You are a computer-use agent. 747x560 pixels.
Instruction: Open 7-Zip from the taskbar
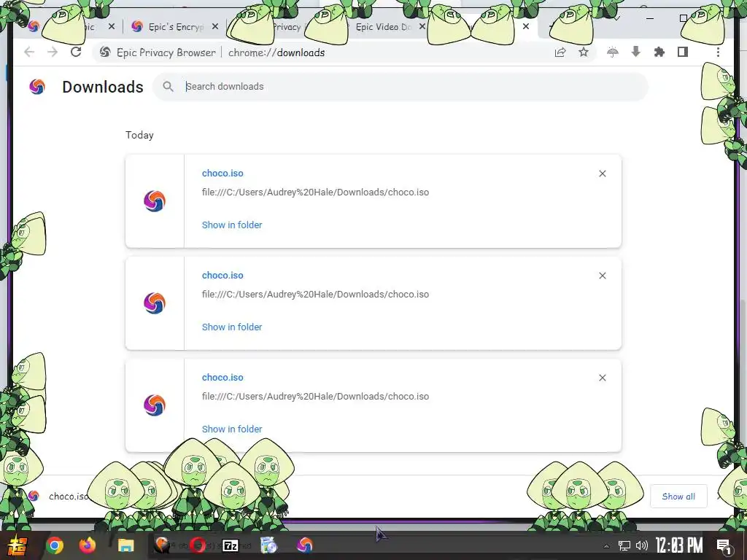(x=231, y=545)
